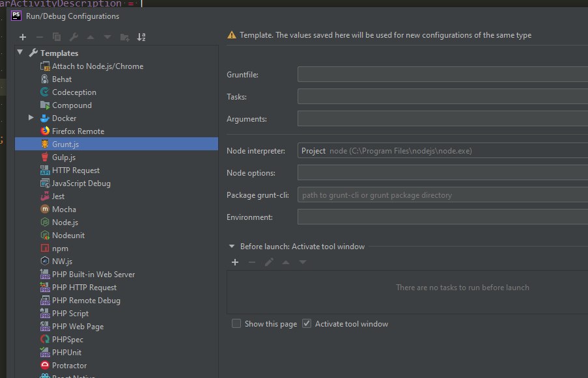The height and width of the screenshot is (378, 588).
Task: Click the Copy Configuration icon
Action: point(57,37)
